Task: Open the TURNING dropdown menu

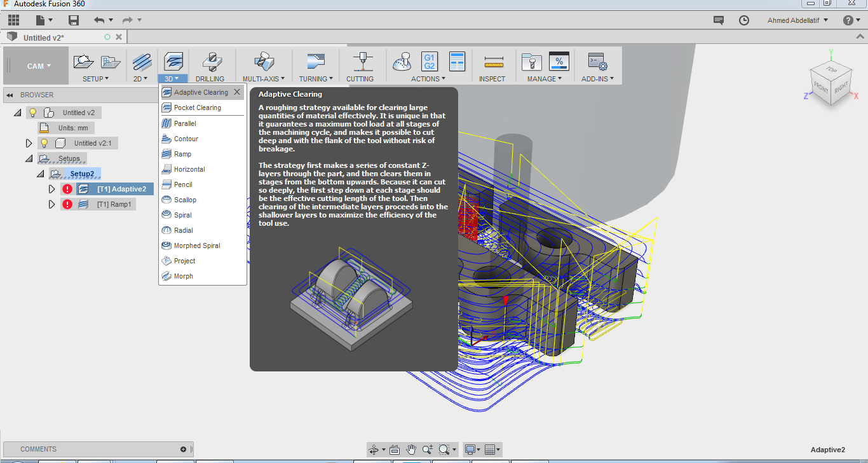Action: [316, 79]
